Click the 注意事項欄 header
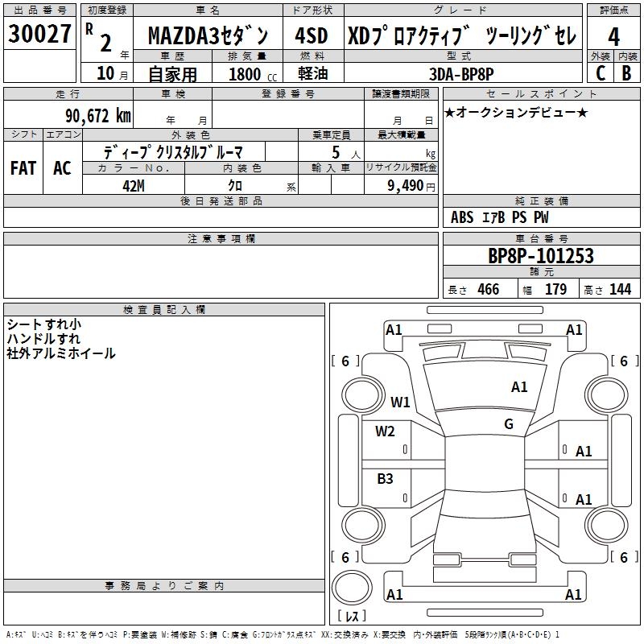This screenshot has width=644, height=644. coord(221,238)
